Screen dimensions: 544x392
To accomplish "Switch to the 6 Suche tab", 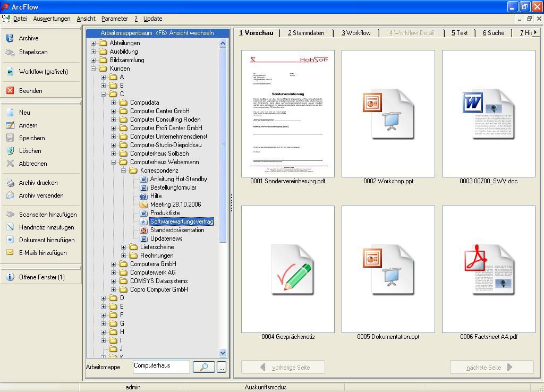I will click(x=494, y=33).
